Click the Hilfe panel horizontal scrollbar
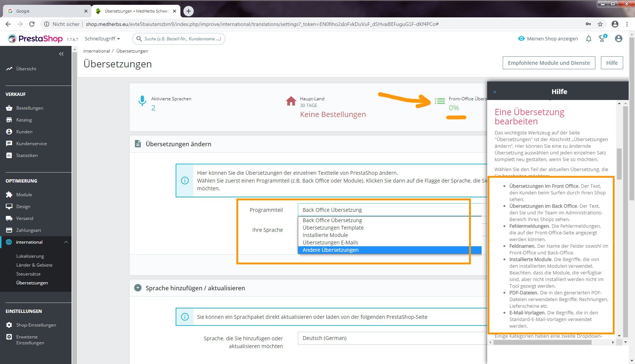The width and height of the screenshot is (635, 364). 542,342
